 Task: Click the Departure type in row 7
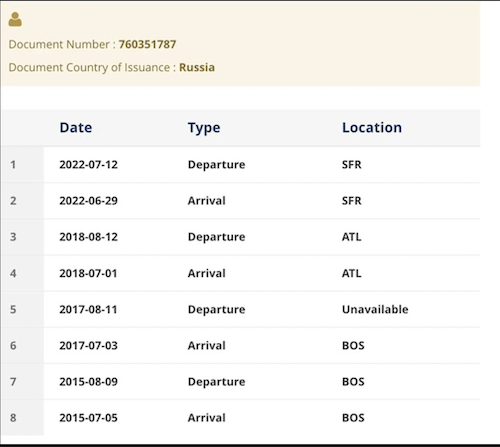[216, 382]
